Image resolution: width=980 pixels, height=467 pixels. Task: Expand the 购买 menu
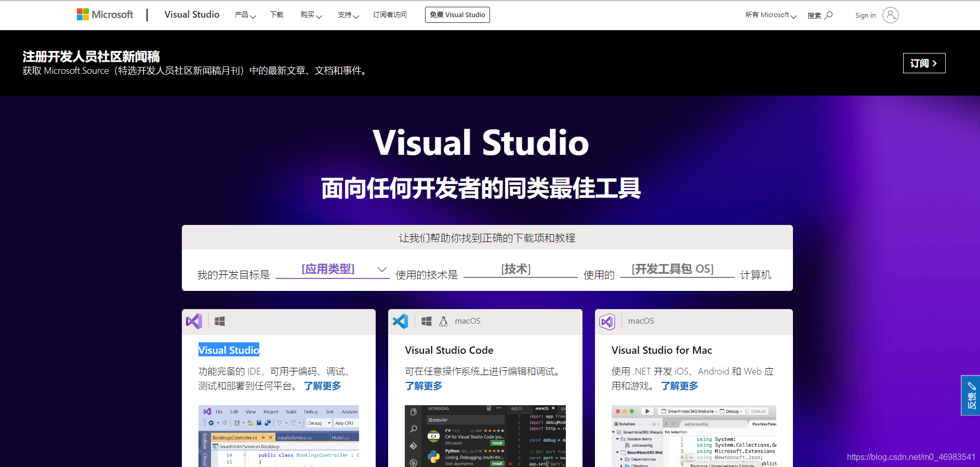(x=311, y=15)
